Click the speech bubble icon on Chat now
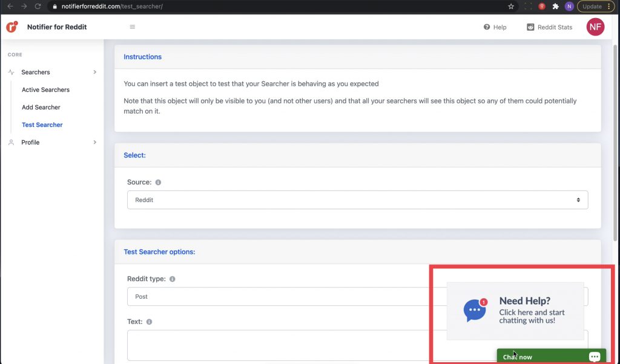The height and width of the screenshot is (364, 620). (595, 357)
